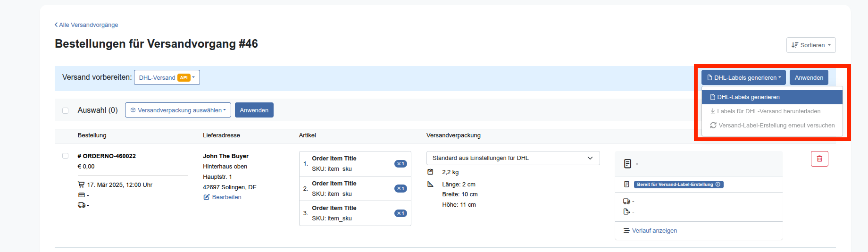Check the box for order ORDERNO-460022
Image resolution: width=868 pixels, height=252 pixels.
point(65,156)
